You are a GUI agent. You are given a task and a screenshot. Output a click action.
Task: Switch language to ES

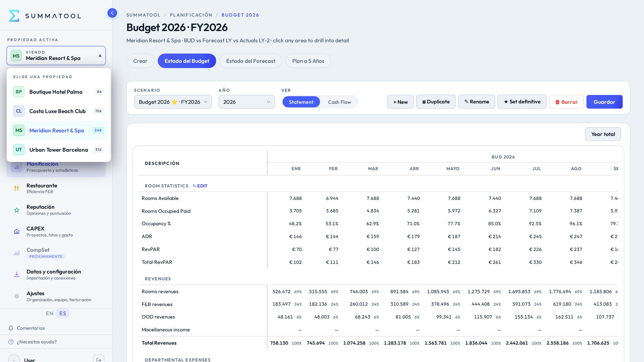pos(63,313)
